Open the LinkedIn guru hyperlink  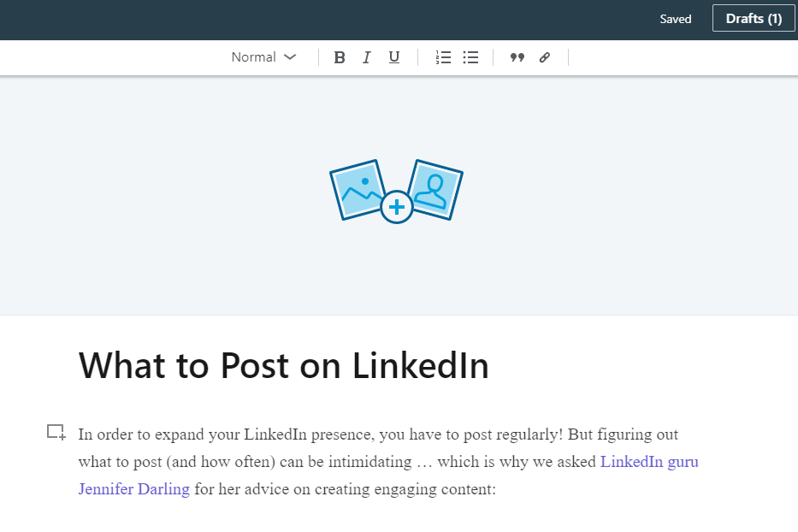[x=649, y=462]
